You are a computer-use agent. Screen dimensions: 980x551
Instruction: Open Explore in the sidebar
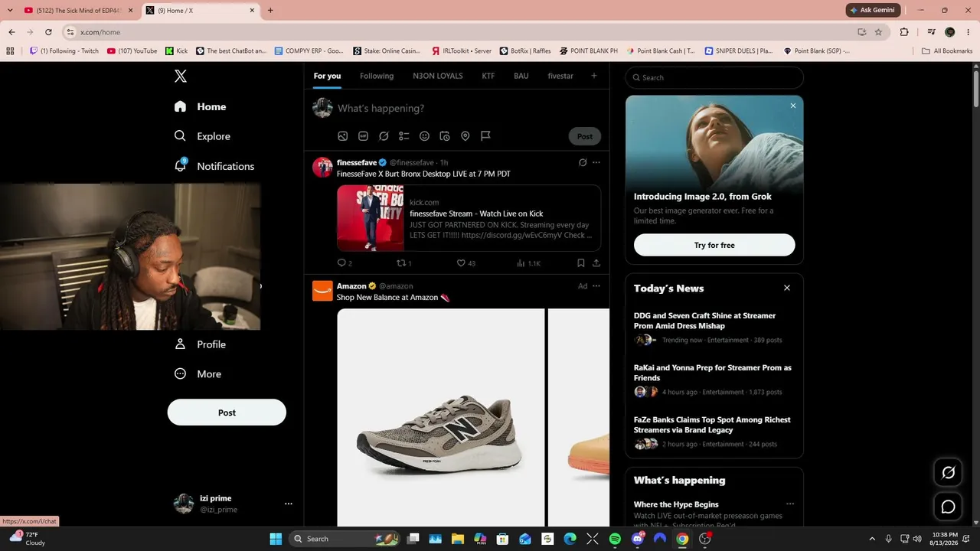(203, 136)
